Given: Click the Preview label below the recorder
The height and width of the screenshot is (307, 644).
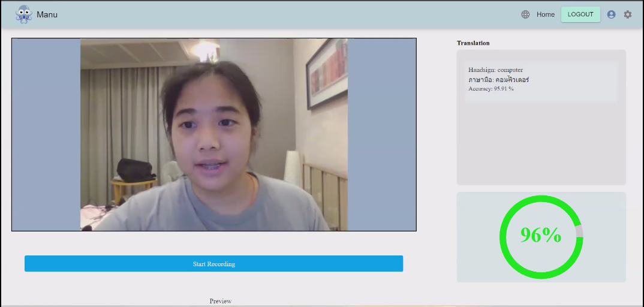Looking at the screenshot, I should pyautogui.click(x=220, y=301).
